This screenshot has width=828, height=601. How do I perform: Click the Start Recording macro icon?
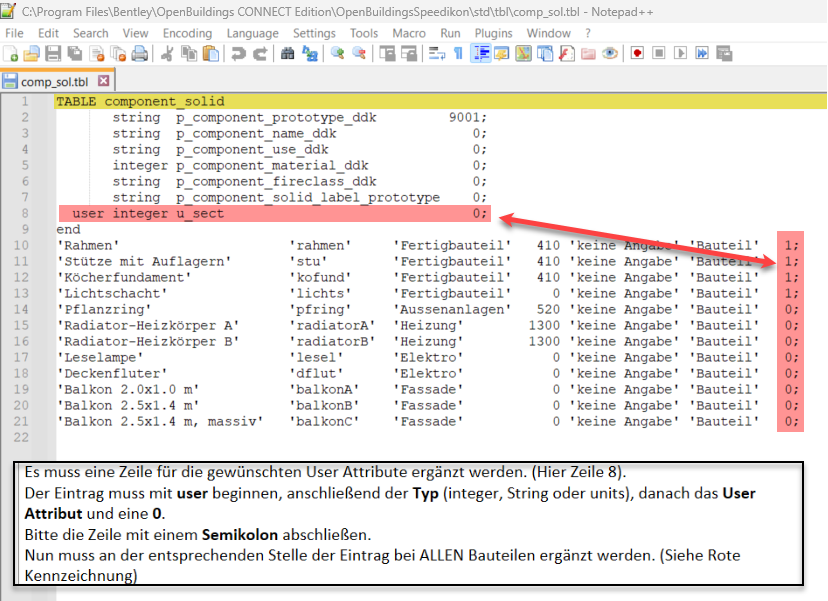[x=637, y=53]
